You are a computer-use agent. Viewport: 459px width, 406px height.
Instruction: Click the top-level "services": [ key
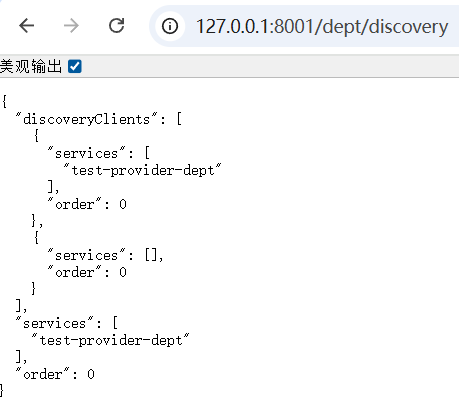67,323
